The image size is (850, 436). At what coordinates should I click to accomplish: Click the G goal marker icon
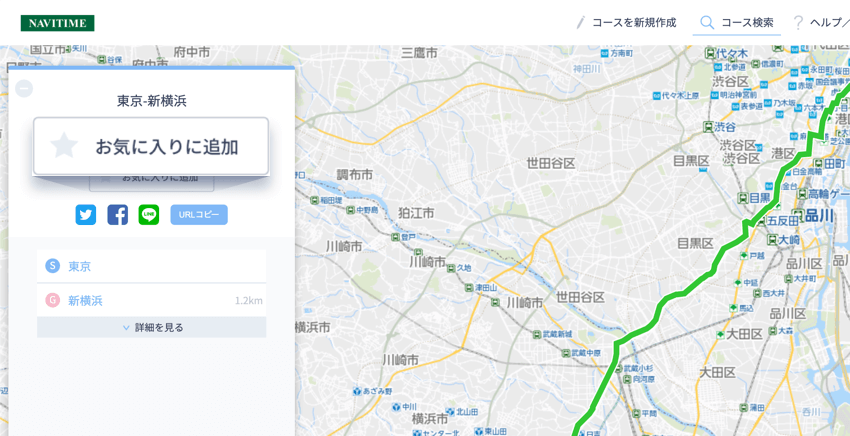pos(52,300)
